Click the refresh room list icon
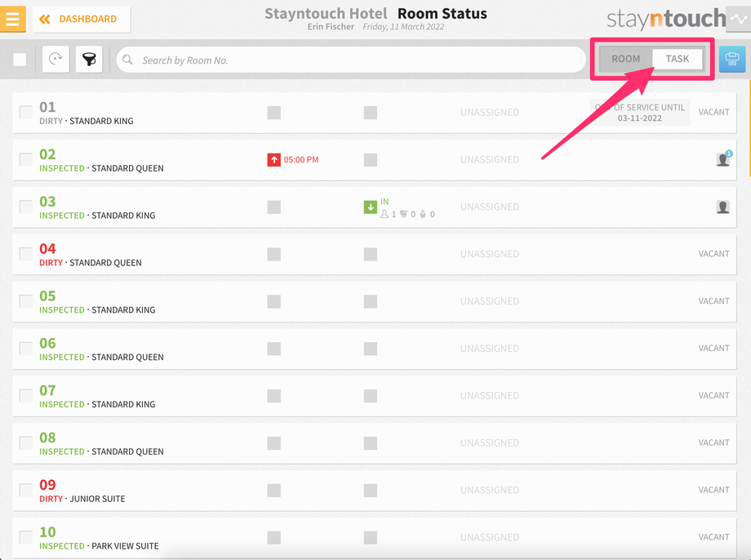751x560 pixels. tap(56, 60)
